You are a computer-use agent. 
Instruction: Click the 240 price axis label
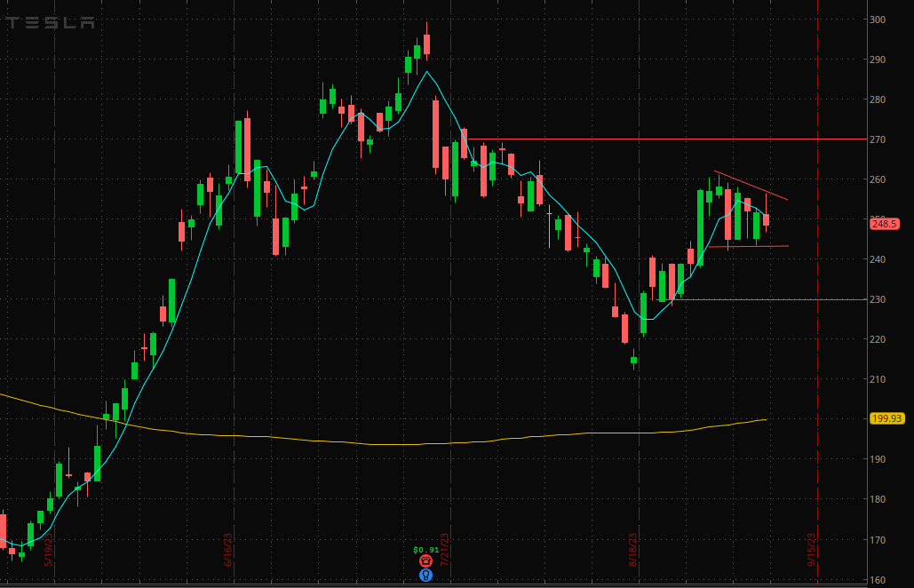coord(878,259)
